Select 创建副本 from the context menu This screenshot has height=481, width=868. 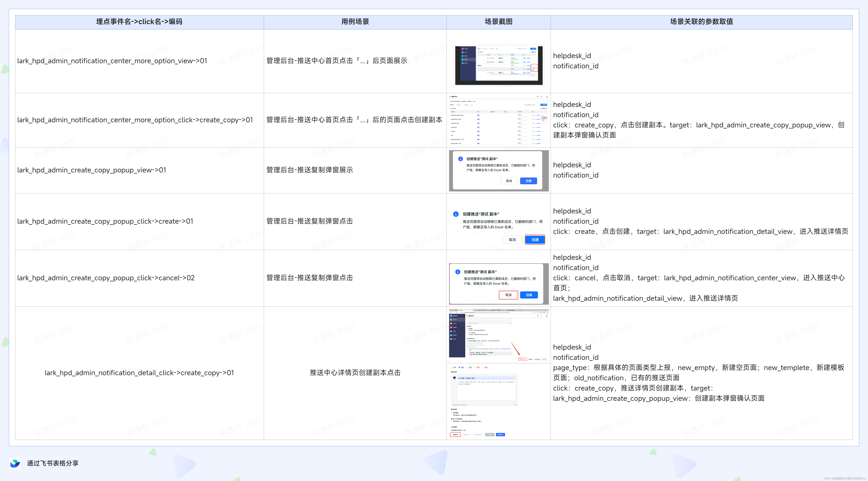[x=544, y=118]
